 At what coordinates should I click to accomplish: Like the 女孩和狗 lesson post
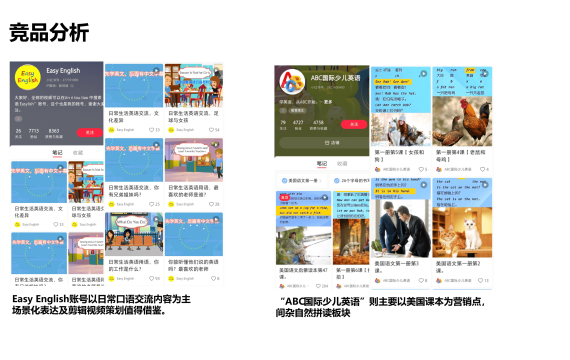click(421, 169)
